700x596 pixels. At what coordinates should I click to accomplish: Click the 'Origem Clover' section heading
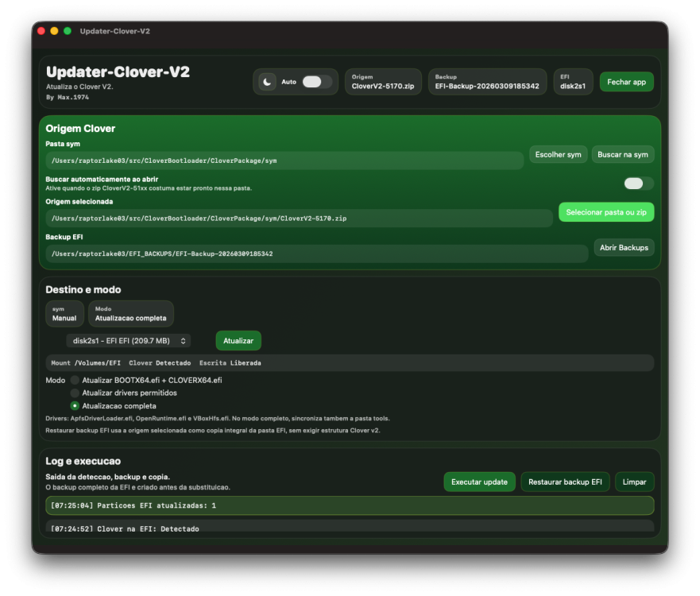(x=80, y=129)
